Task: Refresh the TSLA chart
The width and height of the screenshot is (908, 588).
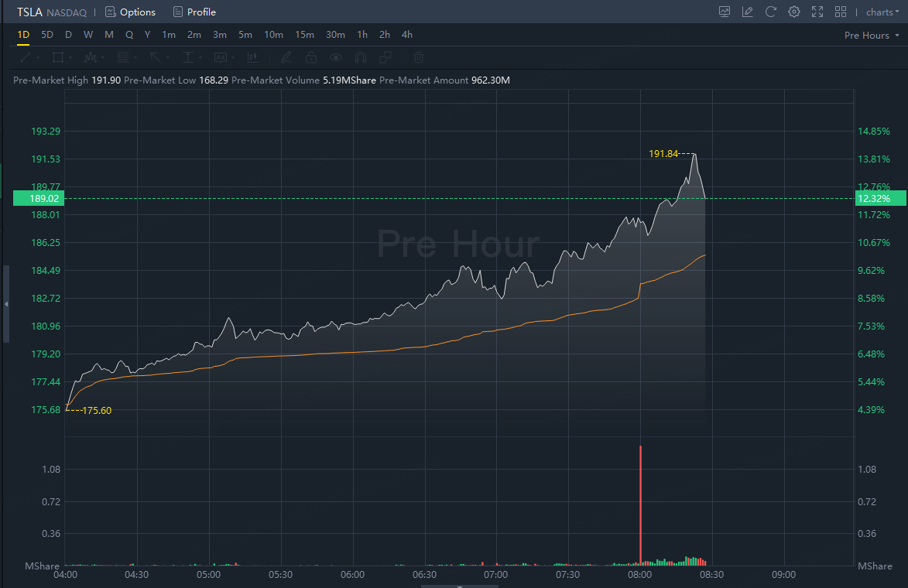Action: point(771,12)
